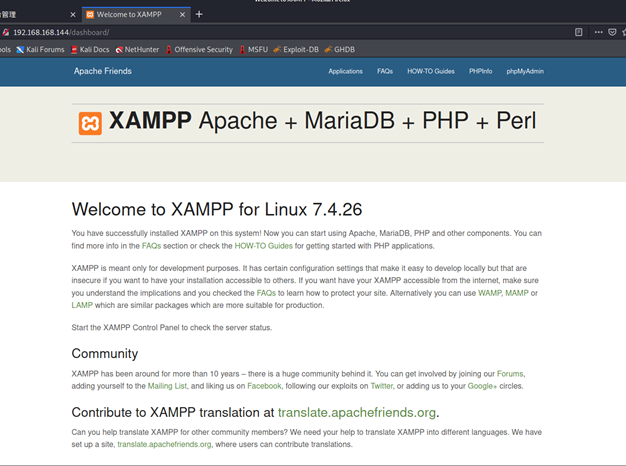Open the GHDB bookmark
Screen dimensions: 626x466
(x=340, y=50)
